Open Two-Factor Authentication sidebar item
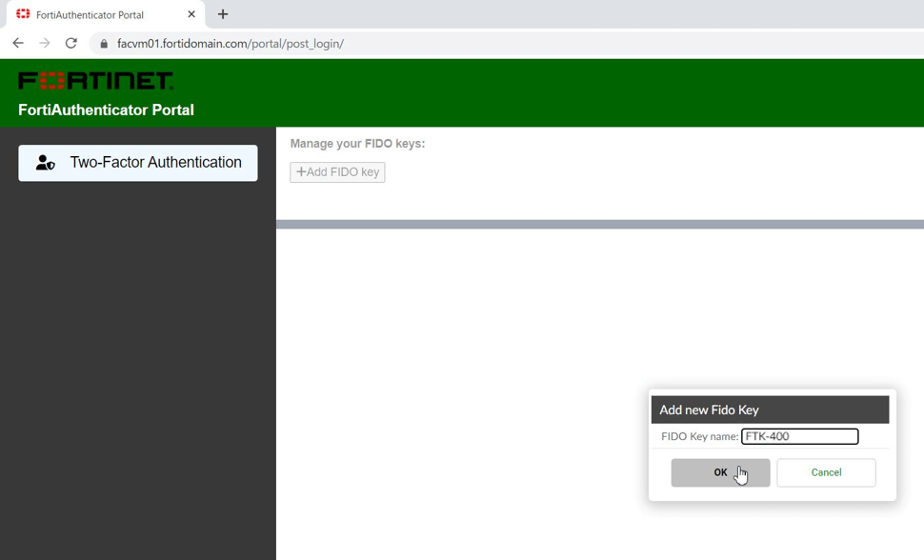924x560 pixels. [138, 163]
